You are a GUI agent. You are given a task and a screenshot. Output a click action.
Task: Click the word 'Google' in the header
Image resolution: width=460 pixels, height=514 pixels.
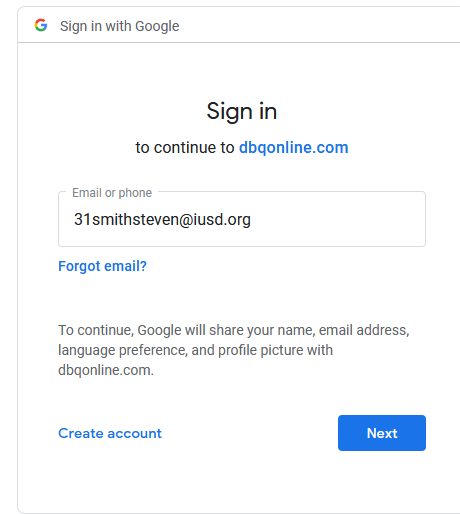[157, 26]
